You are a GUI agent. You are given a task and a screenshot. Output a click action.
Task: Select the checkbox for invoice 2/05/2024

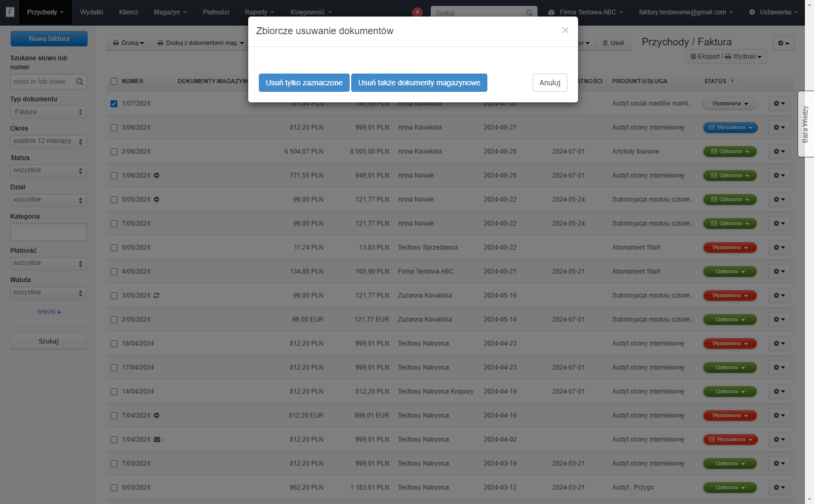(x=114, y=319)
